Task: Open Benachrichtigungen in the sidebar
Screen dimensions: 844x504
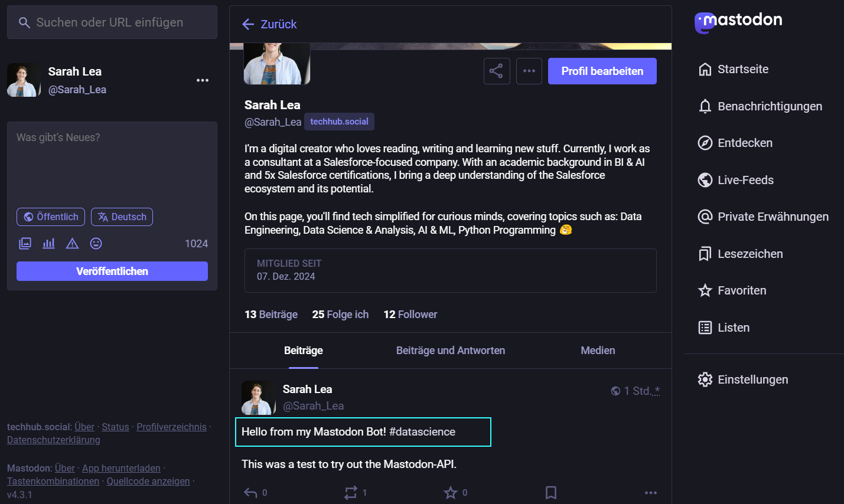Action: [769, 106]
